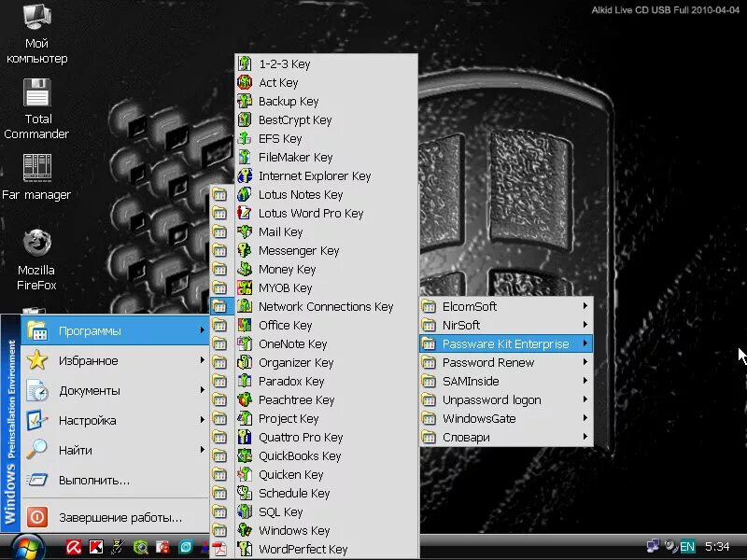Launch SQL Key
The height and width of the screenshot is (560, 747).
tap(326, 511)
